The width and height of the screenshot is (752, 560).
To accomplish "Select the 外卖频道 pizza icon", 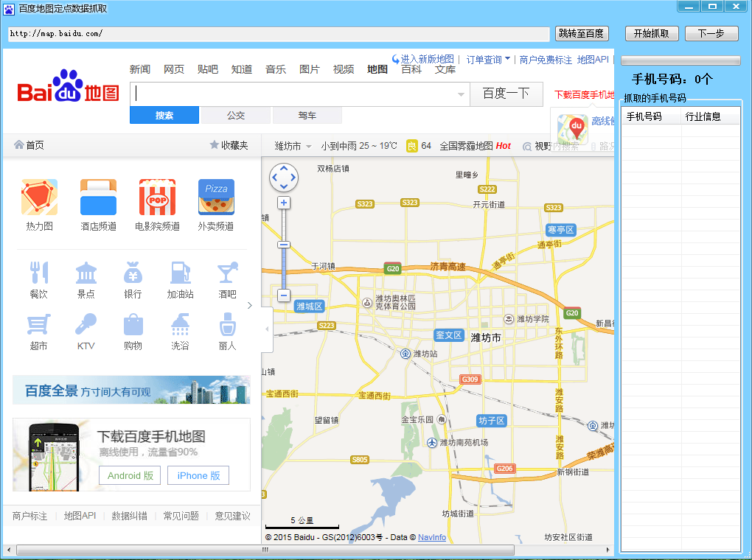I will [216, 197].
